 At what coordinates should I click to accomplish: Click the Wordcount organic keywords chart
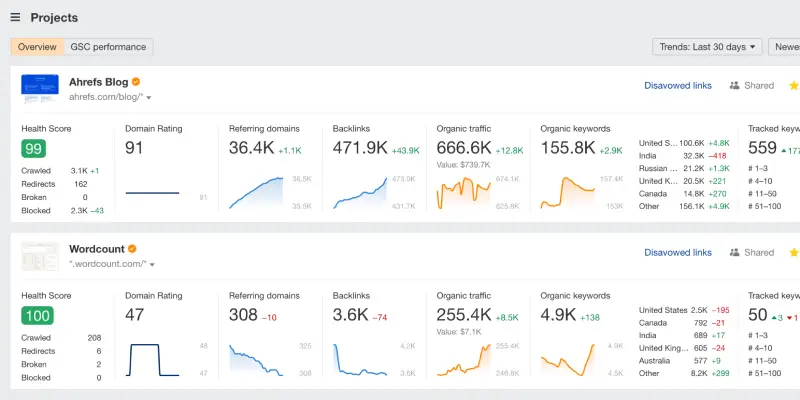(x=568, y=360)
